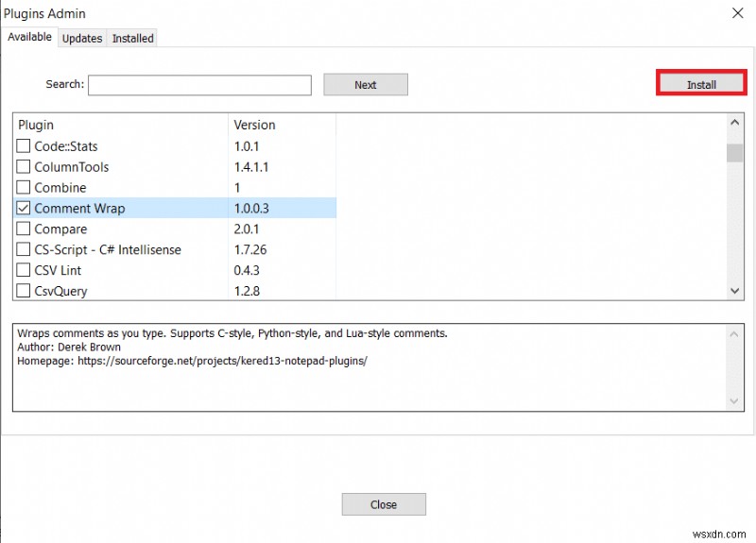The width and height of the screenshot is (756, 543).
Task: Click the description box scroll-down arrow
Action: coord(734,400)
